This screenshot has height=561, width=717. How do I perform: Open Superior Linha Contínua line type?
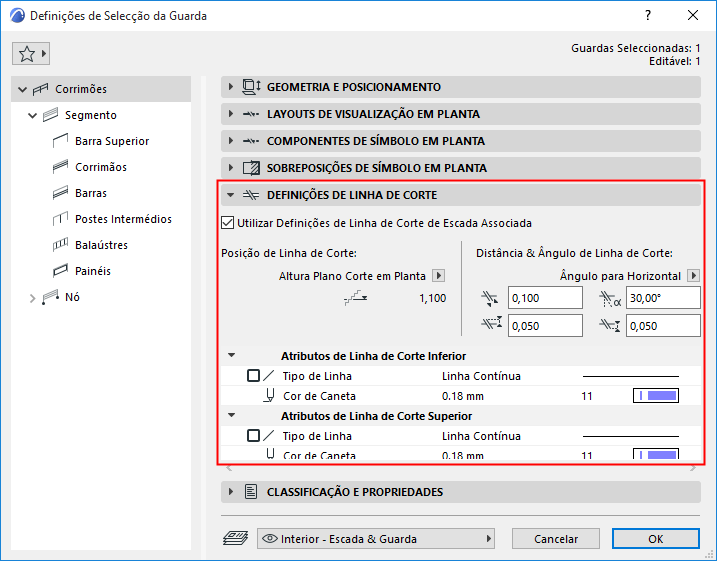(482, 436)
